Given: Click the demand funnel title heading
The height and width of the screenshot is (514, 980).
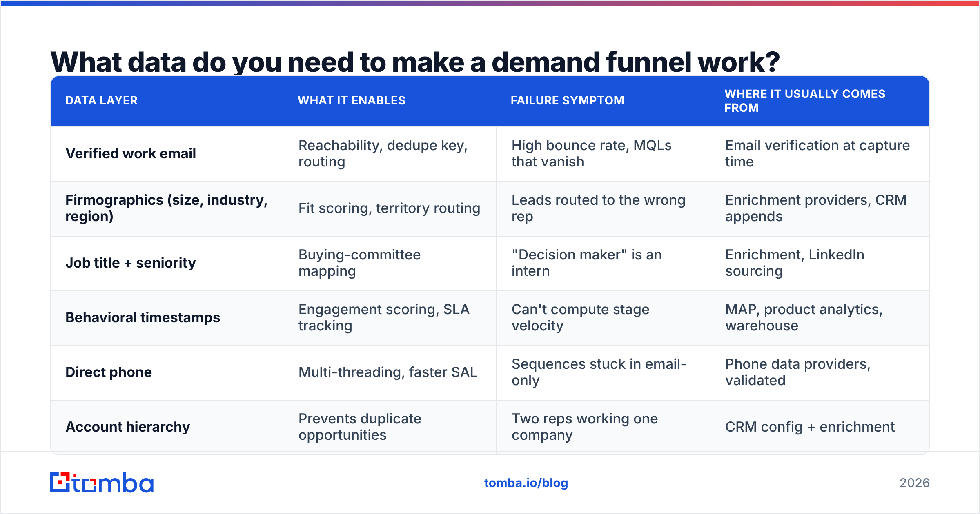Looking at the screenshot, I should (x=415, y=62).
